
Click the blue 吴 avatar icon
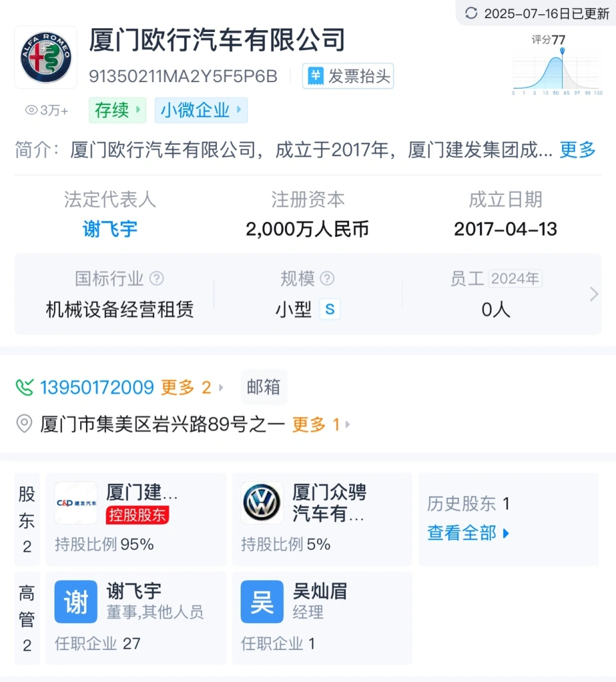262,602
